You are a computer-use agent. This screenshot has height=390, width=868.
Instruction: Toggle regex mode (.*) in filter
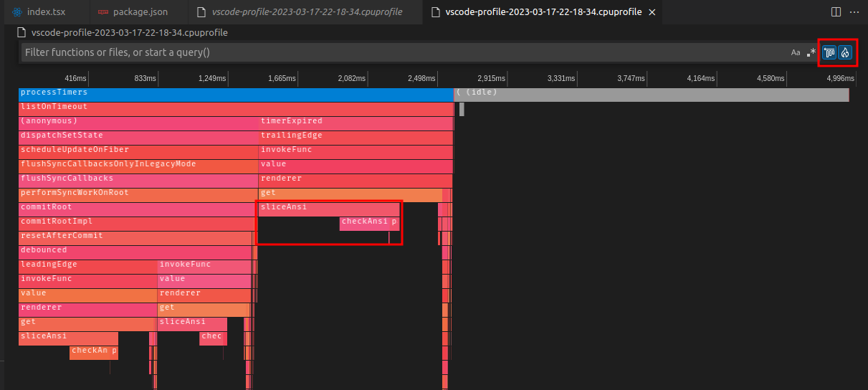pos(811,52)
